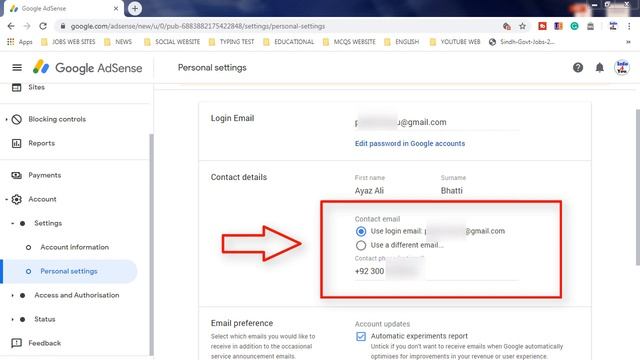Open the Help question mark icon
This screenshot has width=640, height=360.
(x=578, y=67)
